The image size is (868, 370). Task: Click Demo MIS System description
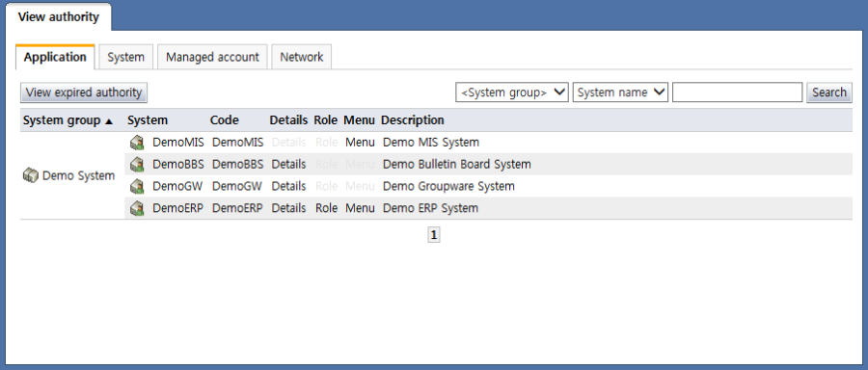(431, 143)
